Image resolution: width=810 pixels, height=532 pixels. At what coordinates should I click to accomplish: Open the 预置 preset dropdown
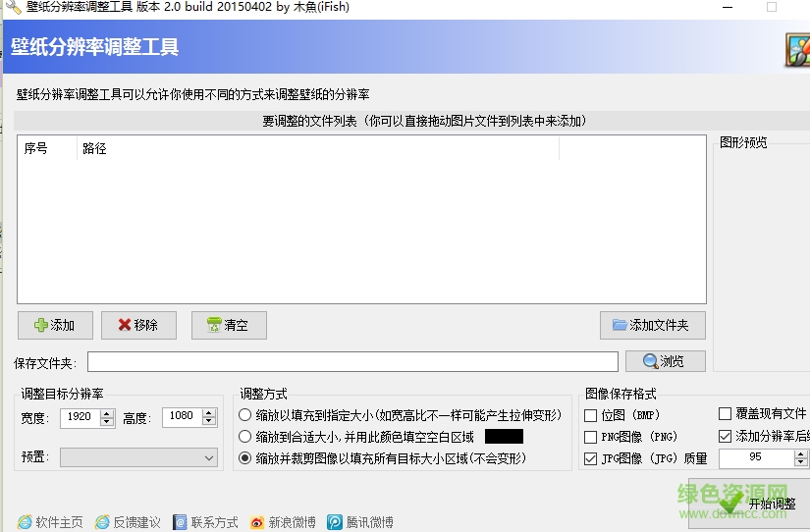tap(139, 457)
